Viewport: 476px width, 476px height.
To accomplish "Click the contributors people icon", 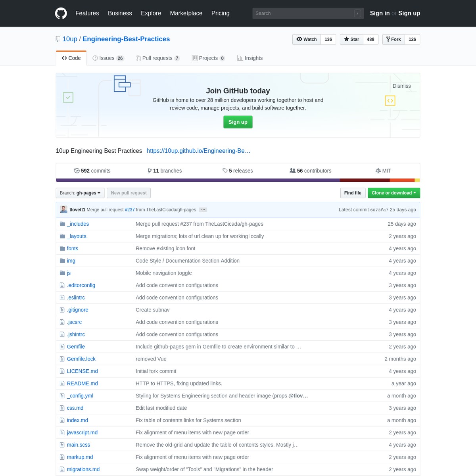I will pyautogui.click(x=292, y=171).
